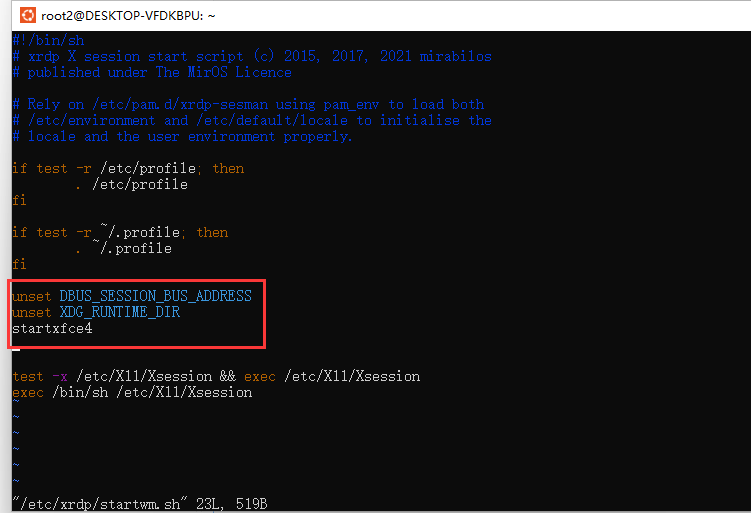Click the window title root2@DESKTOP-VFDKBPU
Viewport: 751px width, 513px height.
pyautogui.click(x=128, y=16)
